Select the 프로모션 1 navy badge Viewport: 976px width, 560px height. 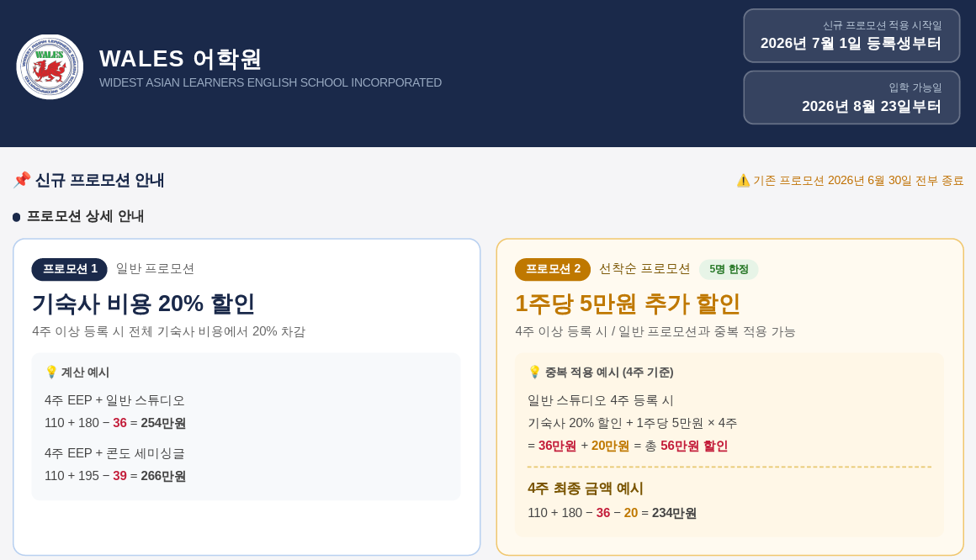[70, 269]
